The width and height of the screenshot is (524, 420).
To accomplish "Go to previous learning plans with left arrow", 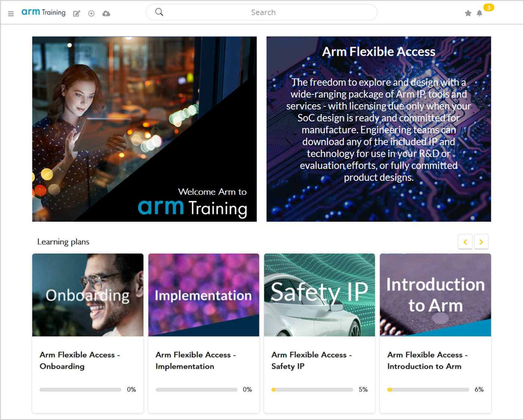I will [465, 242].
